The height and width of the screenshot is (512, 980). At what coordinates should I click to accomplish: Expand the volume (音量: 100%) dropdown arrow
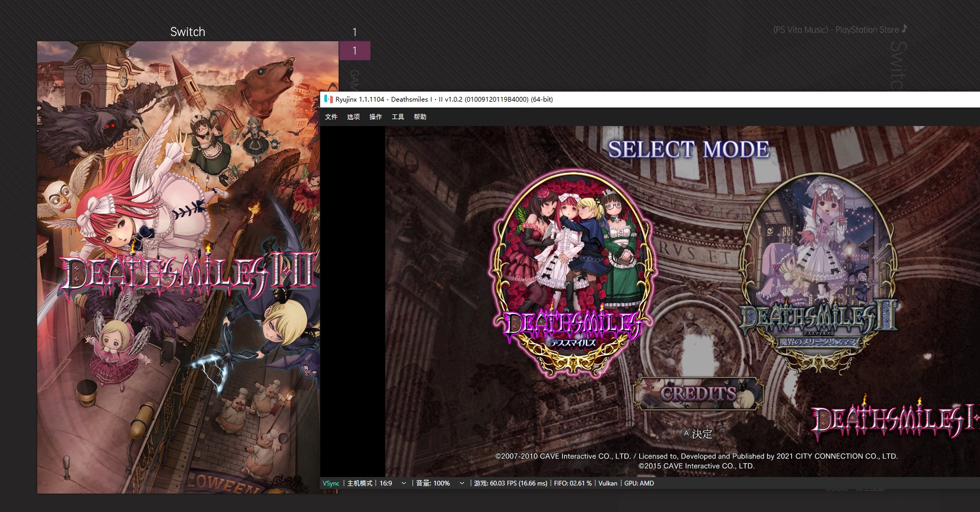(462, 483)
